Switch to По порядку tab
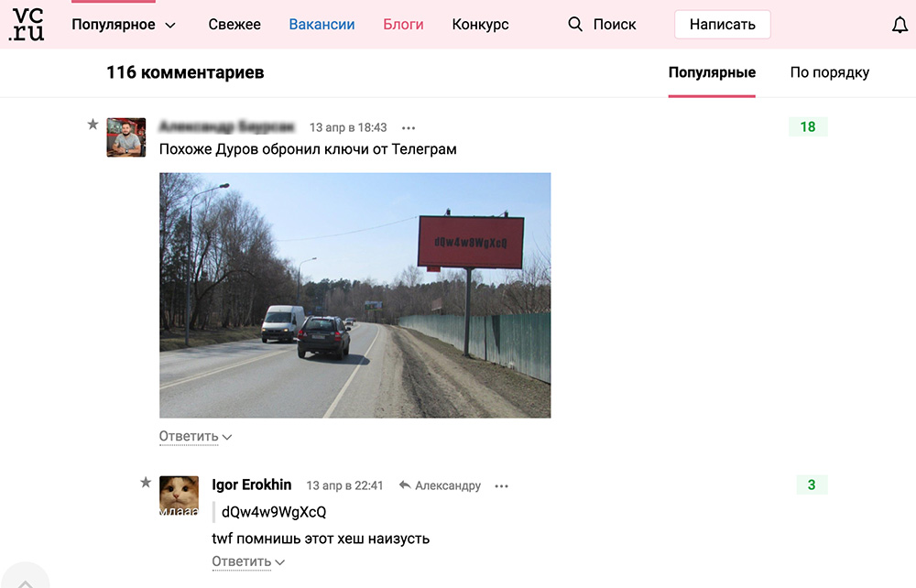Image resolution: width=916 pixels, height=588 pixels. click(x=830, y=72)
